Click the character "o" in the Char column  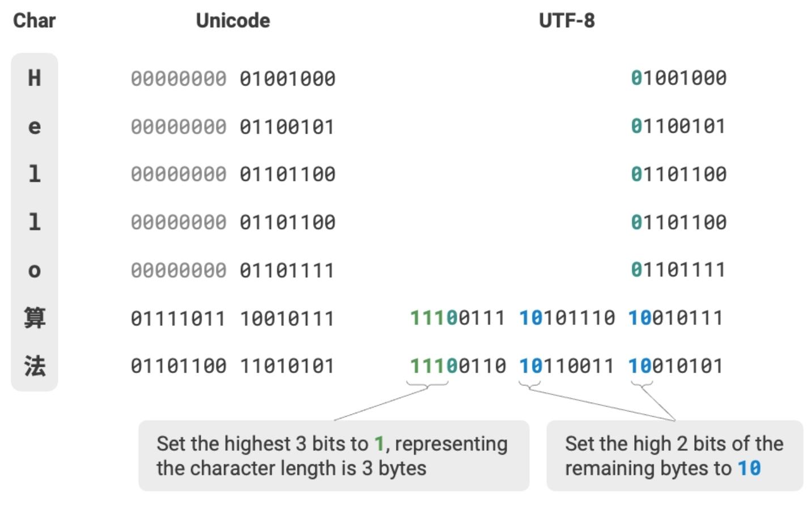click(x=35, y=270)
